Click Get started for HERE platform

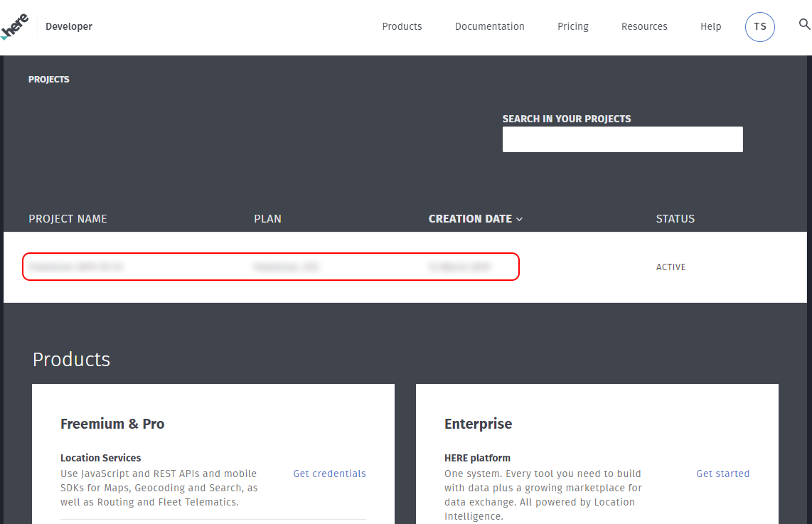point(722,474)
